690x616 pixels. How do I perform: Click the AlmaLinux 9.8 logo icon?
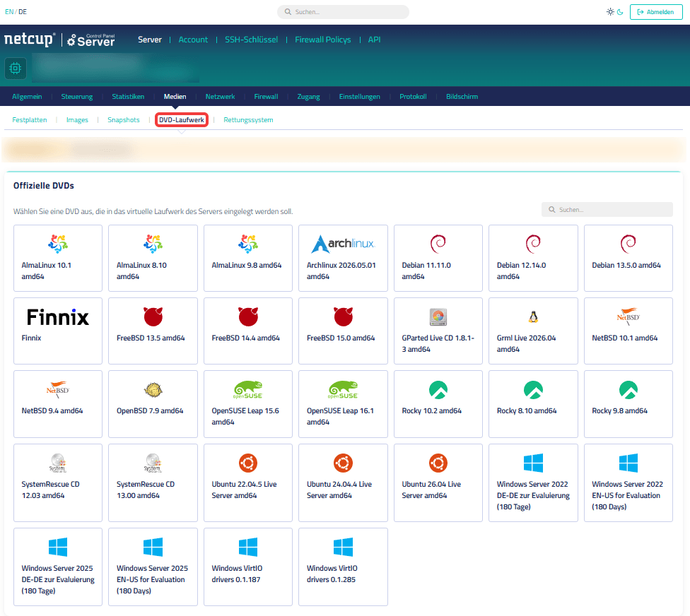[248, 244]
